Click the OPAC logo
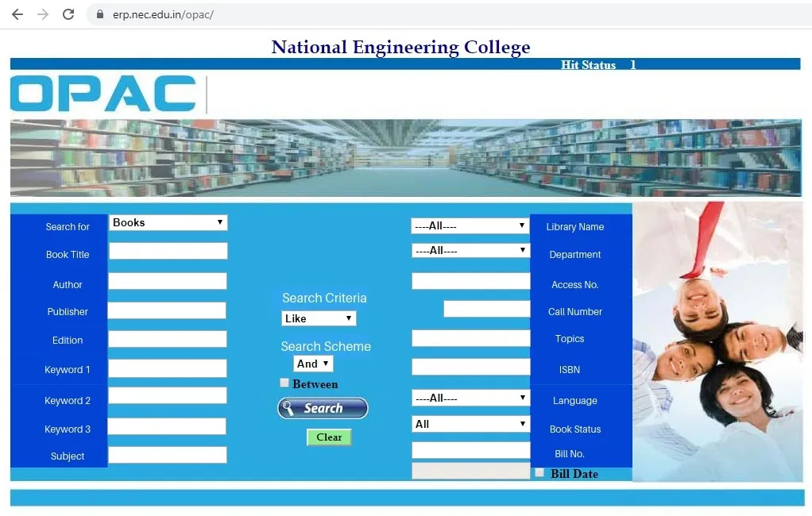The image size is (812, 516). (x=103, y=94)
